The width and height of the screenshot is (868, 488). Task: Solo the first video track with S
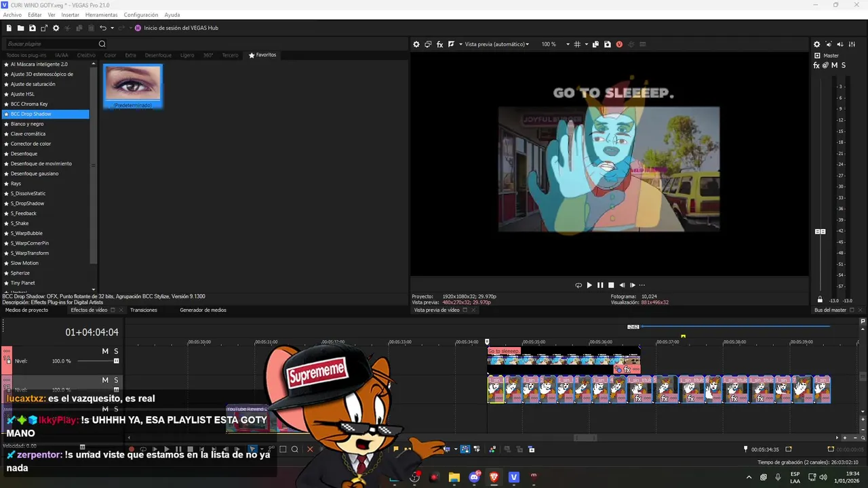[x=116, y=351]
